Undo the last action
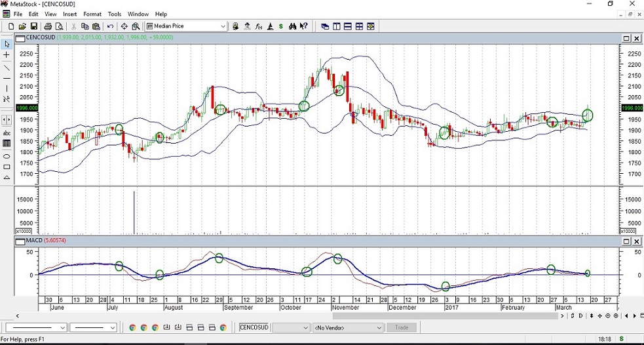The image size is (644, 345). tap(110, 26)
